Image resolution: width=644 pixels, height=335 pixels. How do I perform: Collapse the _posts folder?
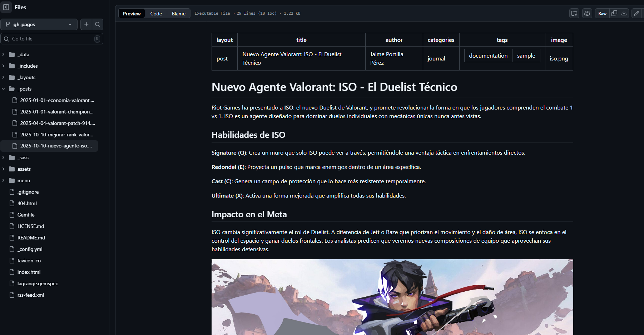point(4,89)
